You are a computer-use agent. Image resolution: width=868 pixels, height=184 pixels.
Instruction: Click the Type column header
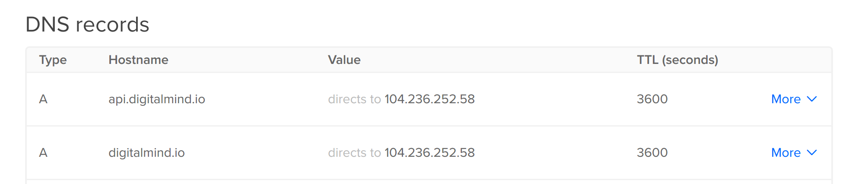pyautogui.click(x=53, y=60)
